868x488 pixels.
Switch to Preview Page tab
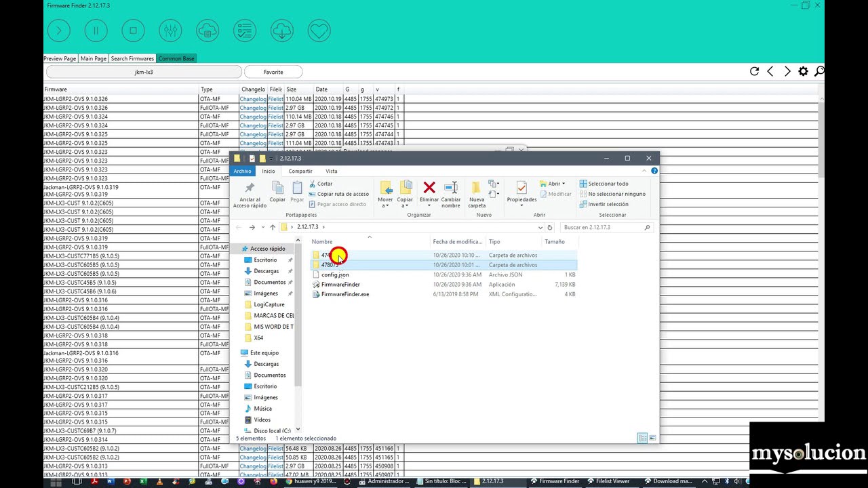tap(60, 58)
